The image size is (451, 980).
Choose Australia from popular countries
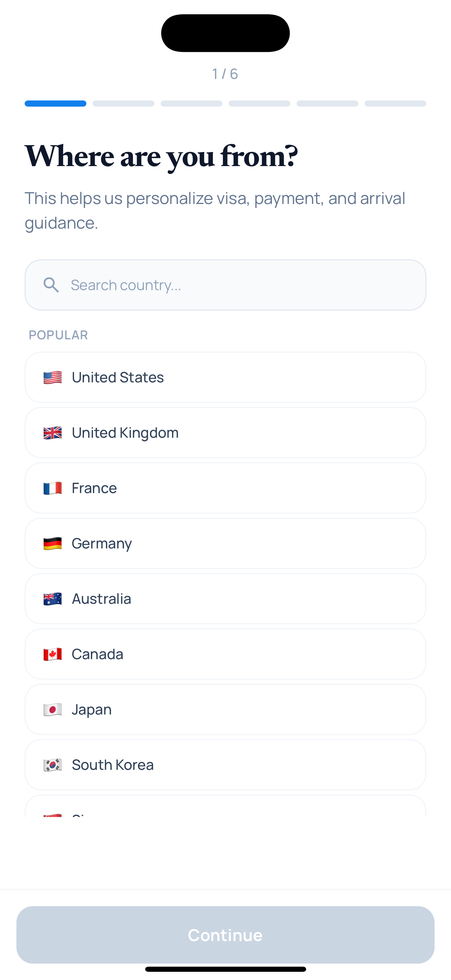pos(225,599)
